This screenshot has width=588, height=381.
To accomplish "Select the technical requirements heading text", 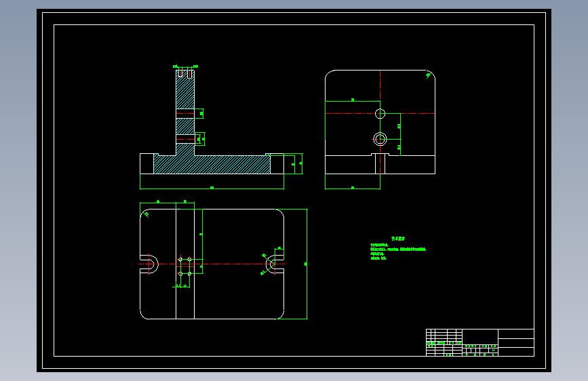I will 398,239.
